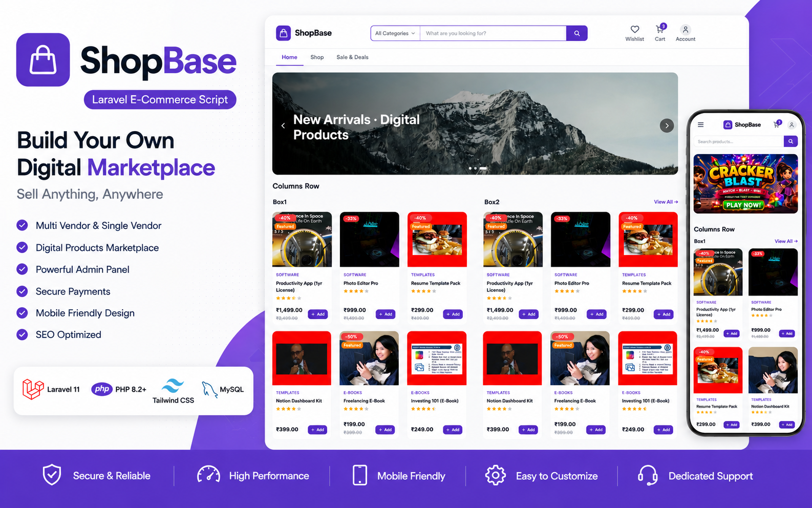The image size is (812, 508).
Task: Click the headset icon beside Dedicated Support
Action: click(x=648, y=475)
